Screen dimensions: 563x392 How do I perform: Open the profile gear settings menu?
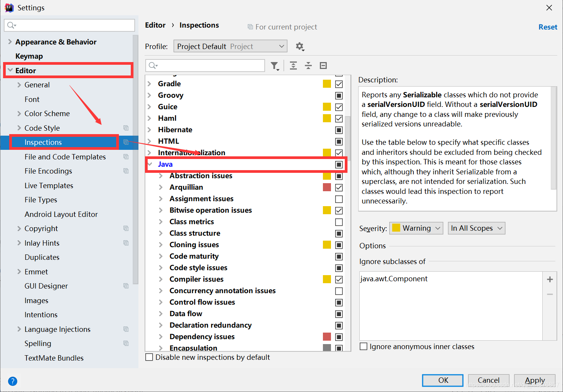point(300,46)
